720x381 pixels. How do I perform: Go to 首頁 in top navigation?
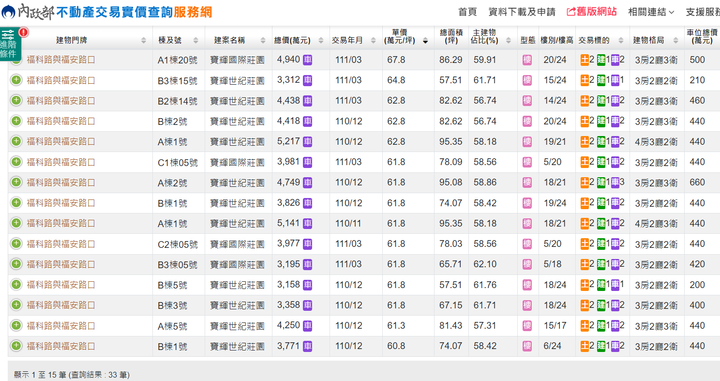pyautogui.click(x=467, y=12)
